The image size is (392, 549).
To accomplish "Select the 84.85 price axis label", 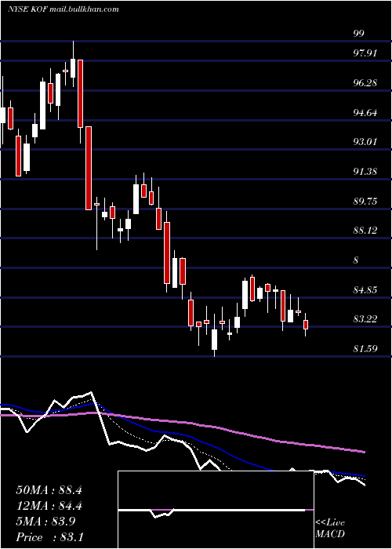I will (x=365, y=290).
